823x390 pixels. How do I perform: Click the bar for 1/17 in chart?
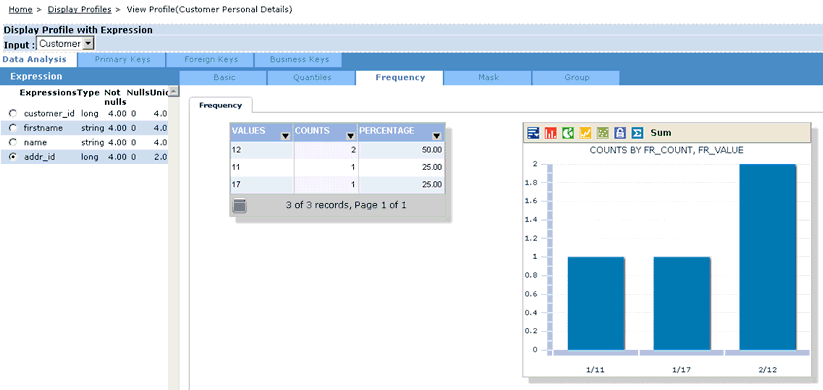point(682,303)
